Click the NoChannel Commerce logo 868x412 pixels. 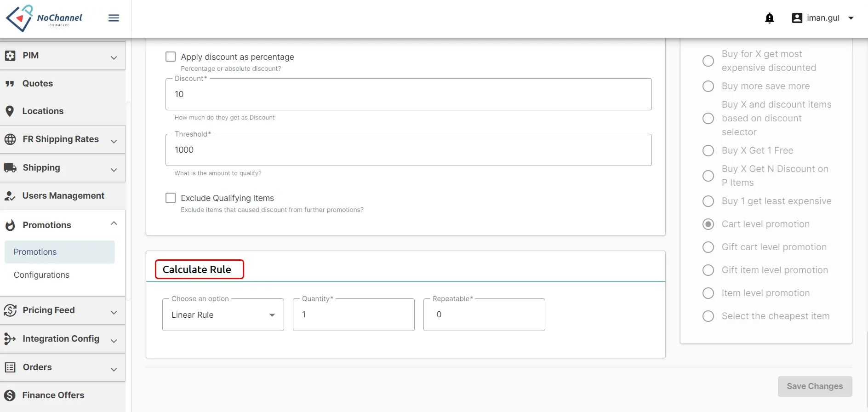coord(44,18)
